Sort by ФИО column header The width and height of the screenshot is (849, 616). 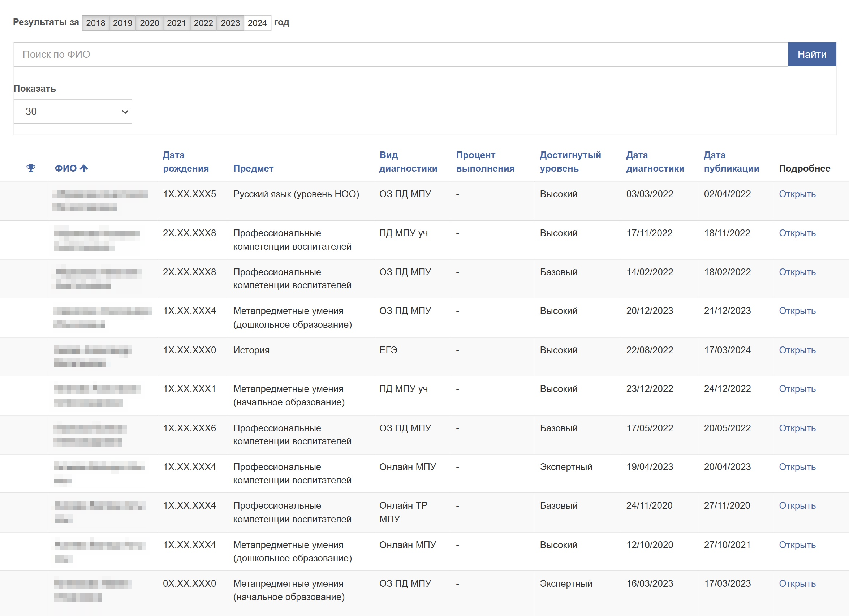coord(71,168)
